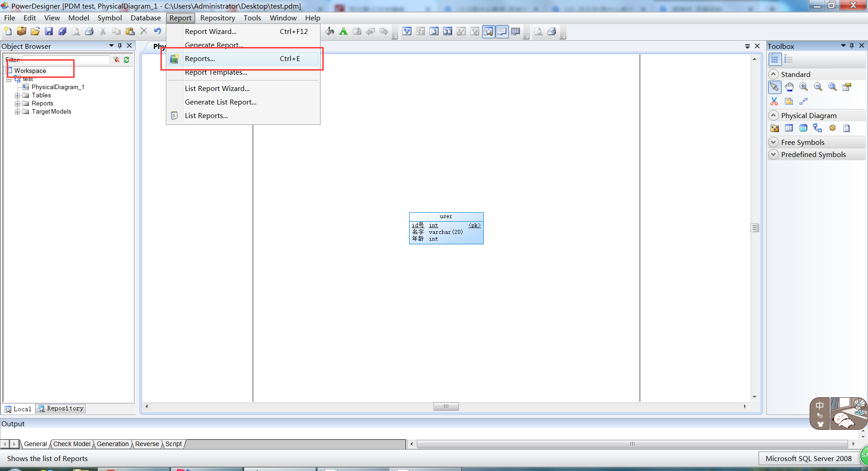Open the Toolbox panel dropdown arrow

(843, 46)
